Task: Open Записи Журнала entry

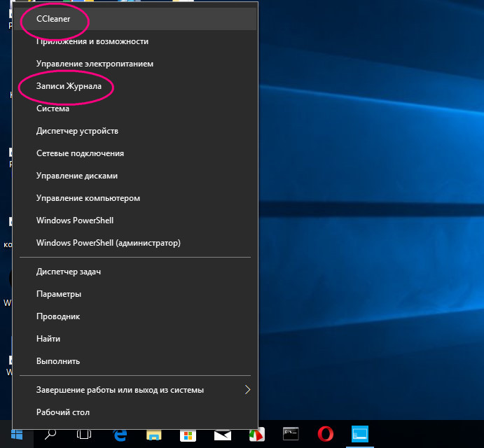Action: point(135,86)
